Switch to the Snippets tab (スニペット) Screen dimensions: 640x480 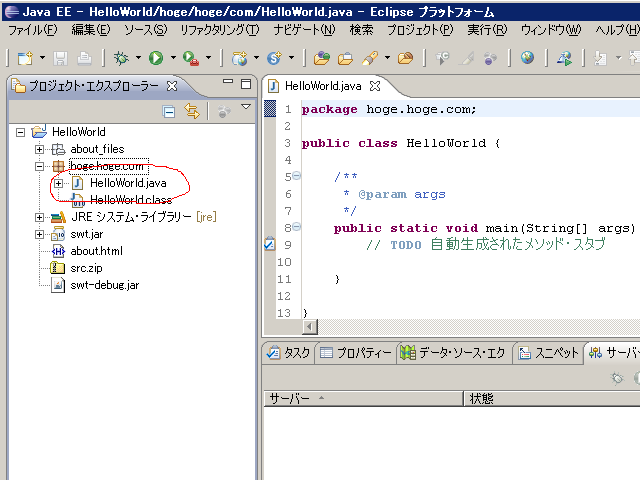pyautogui.click(x=549, y=352)
